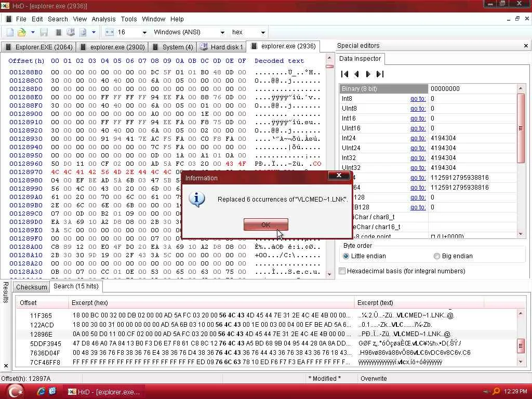Go to next byte in Data inspector

[x=368, y=74]
